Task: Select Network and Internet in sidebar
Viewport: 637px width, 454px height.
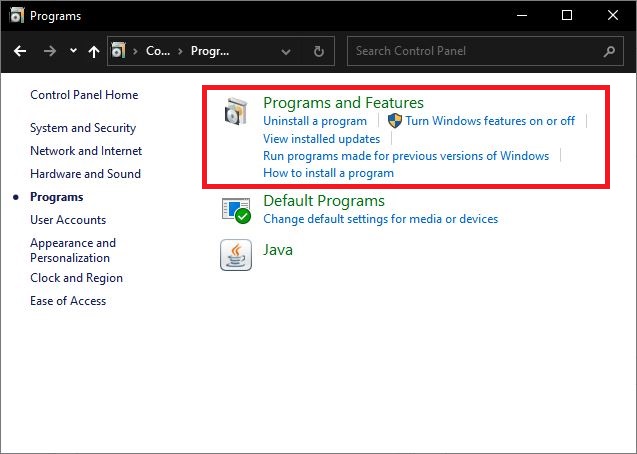Action: pyautogui.click(x=86, y=151)
